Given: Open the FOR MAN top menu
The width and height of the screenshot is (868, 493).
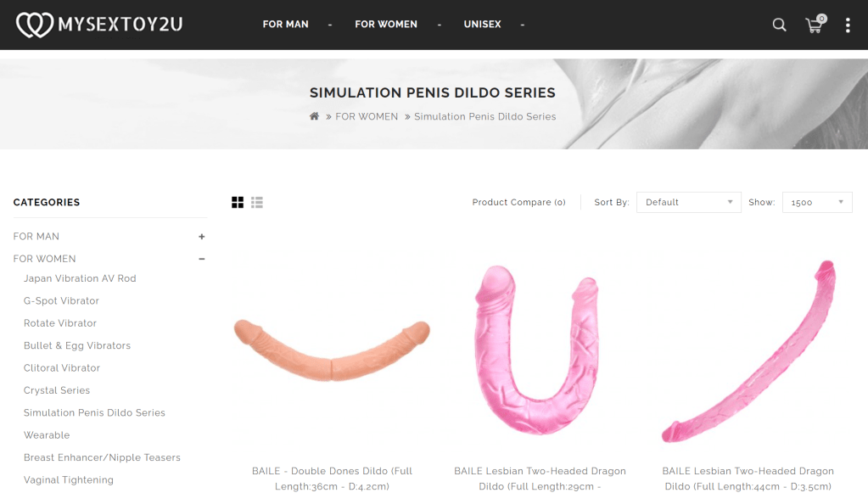Looking at the screenshot, I should [x=286, y=25].
